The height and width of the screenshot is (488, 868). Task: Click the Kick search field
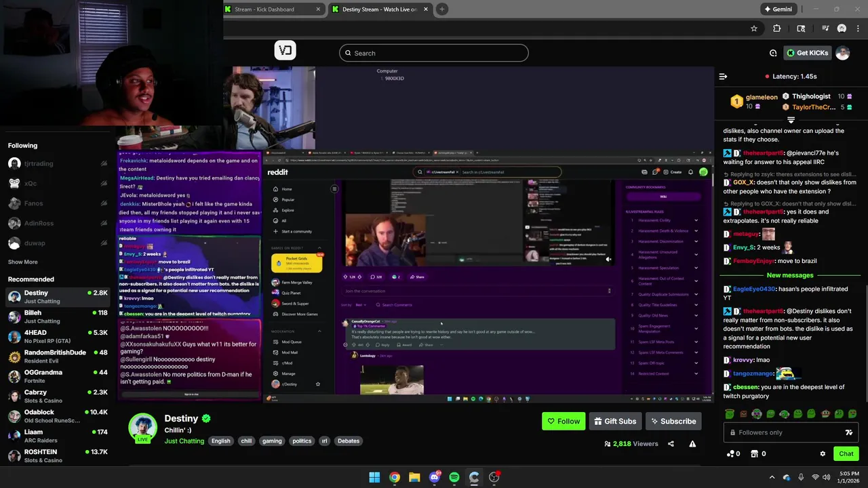[434, 53]
